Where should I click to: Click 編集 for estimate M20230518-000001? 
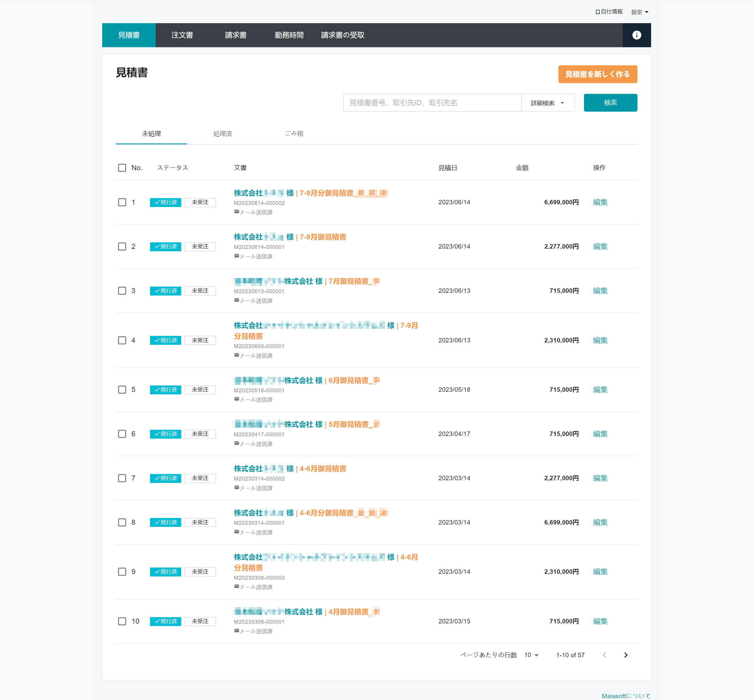click(600, 390)
